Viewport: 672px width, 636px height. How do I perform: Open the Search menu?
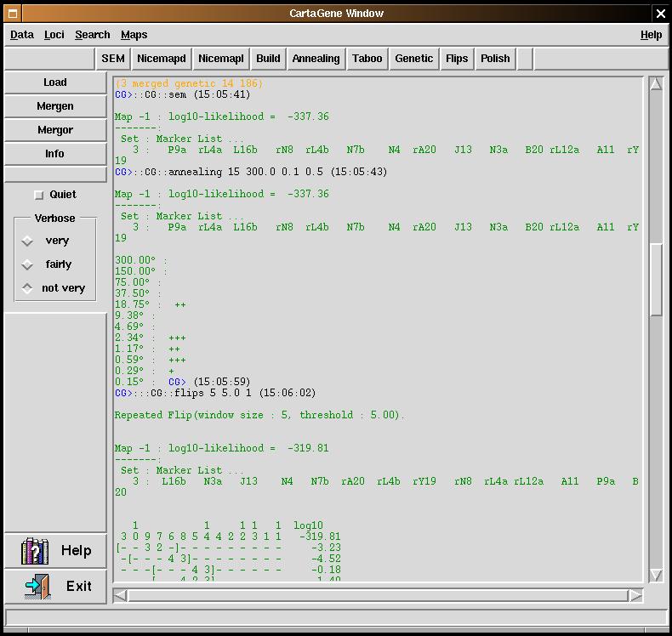pyautogui.click(x=93, y=35)
